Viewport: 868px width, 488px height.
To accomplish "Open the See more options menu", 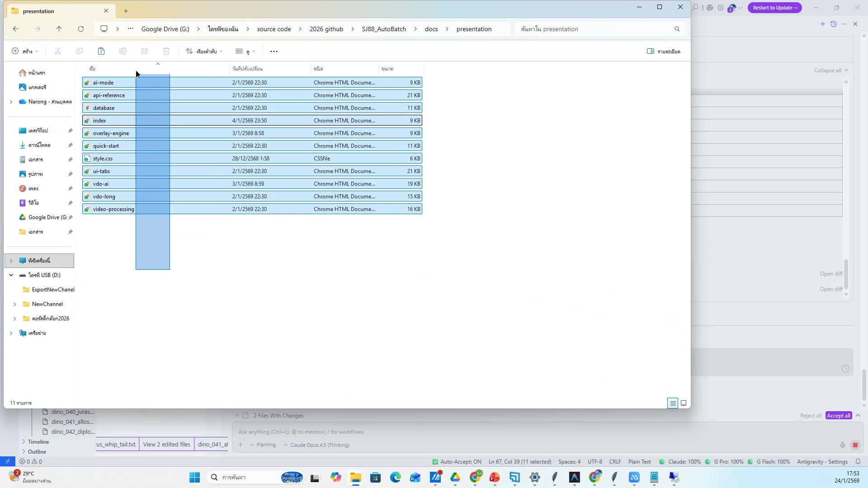I will click(x=274, y=52).
